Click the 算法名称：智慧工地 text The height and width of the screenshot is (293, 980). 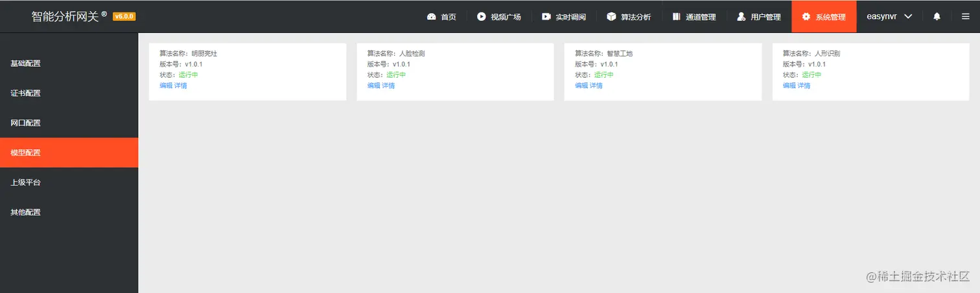tap(603, 54)
